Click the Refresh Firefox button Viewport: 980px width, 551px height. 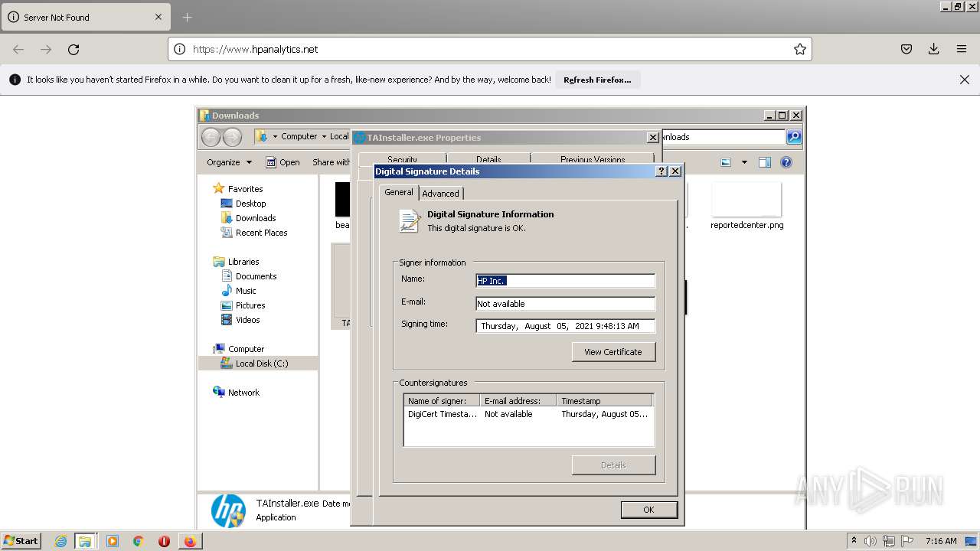point(597,80)
